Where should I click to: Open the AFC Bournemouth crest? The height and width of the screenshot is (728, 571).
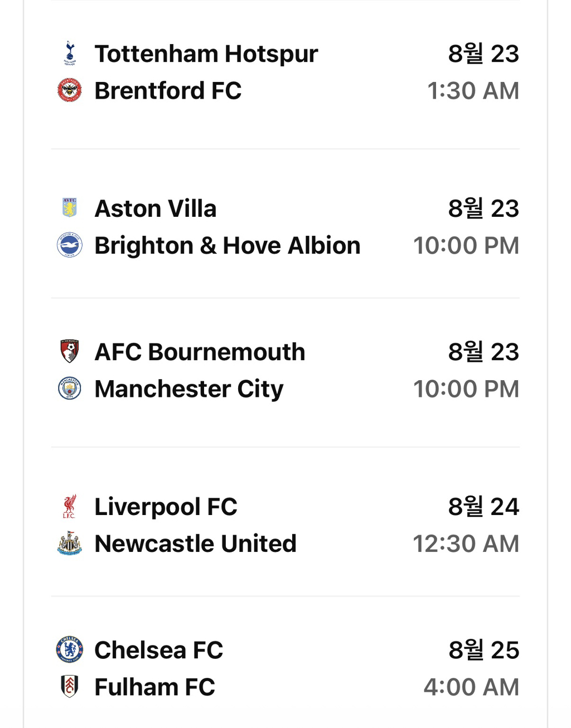(70, 351)
